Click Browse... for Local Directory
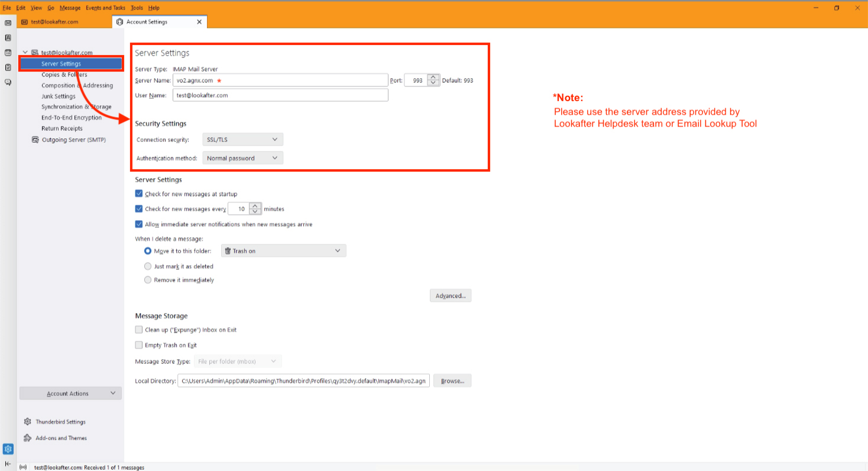 (452, 381)
